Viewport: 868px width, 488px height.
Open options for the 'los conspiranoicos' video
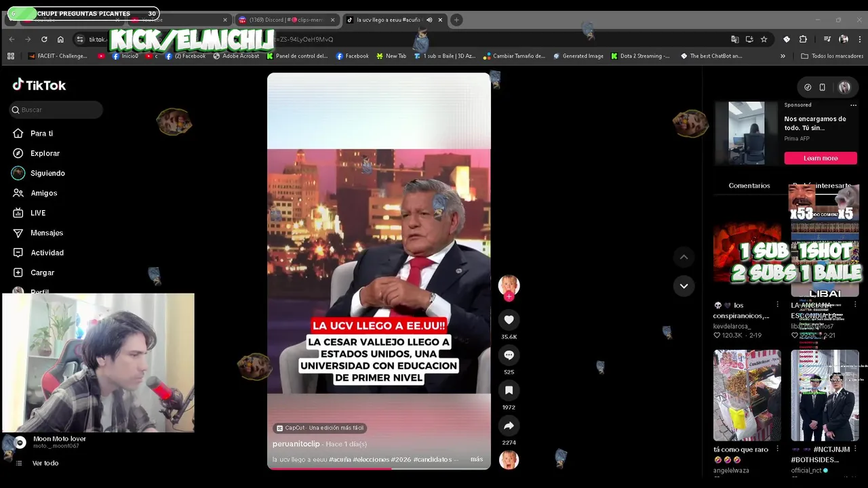tap(777, 305)
